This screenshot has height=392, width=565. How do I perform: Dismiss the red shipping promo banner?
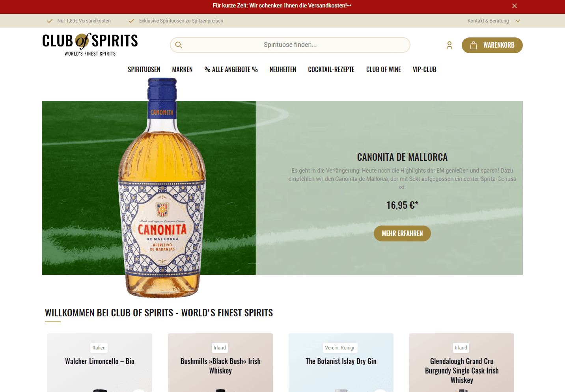pyautogui.click(x=515, y=6)
